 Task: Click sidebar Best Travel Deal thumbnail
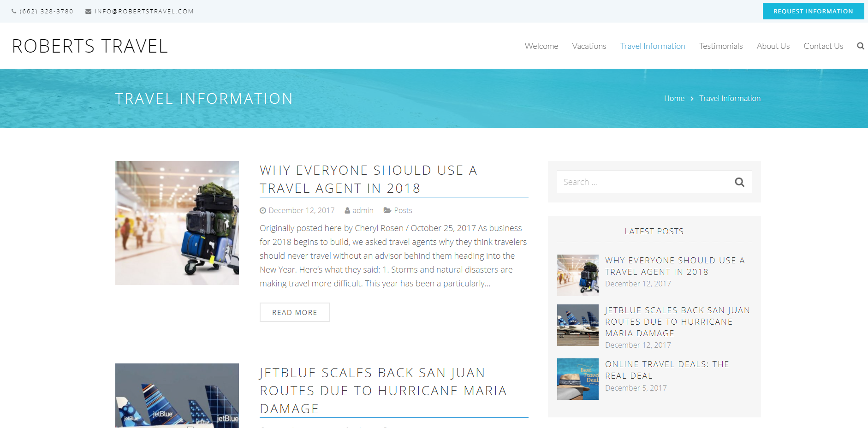pyautogui.click(x=578, y=379)
